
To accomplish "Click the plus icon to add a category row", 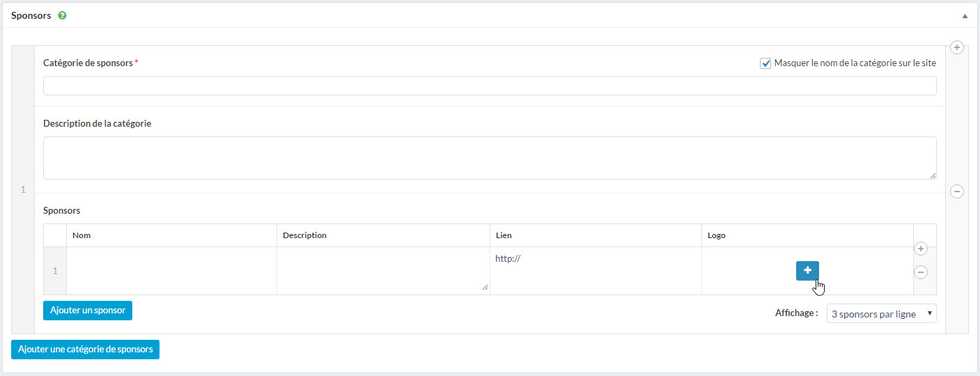I will pyautogui.click(x=957, y=47).
